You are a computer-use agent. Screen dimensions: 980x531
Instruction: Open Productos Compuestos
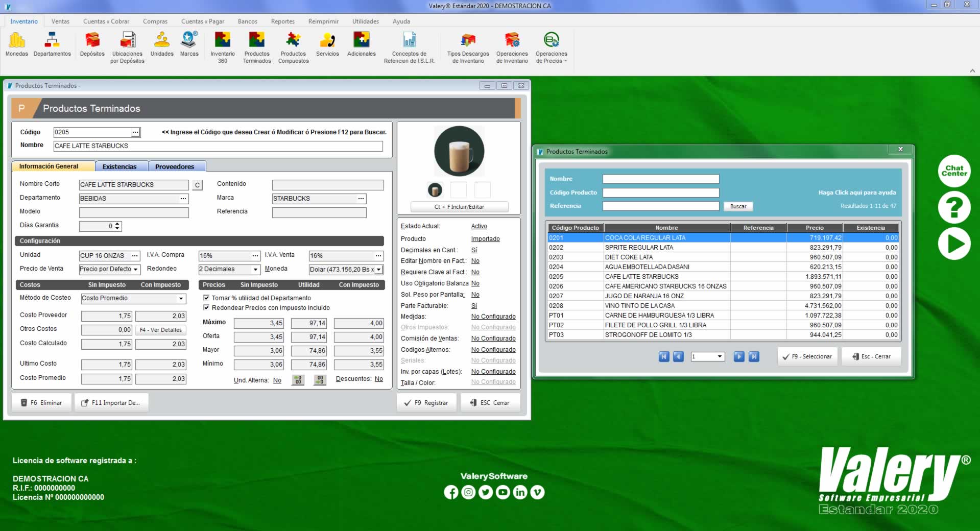293,47
